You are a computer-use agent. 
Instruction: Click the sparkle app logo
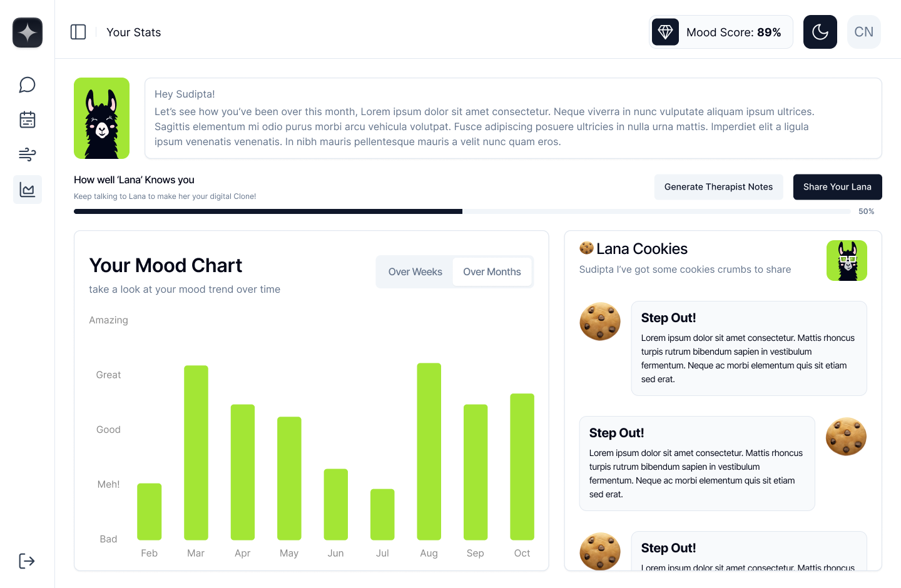click(28, 33)
